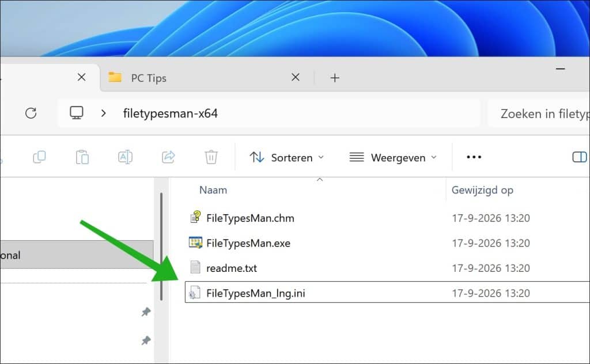The width and height of the screenshot is (590, 364).
Task: Click the help file icon of FileTypesMan.chm
Action: coord(195,217)
